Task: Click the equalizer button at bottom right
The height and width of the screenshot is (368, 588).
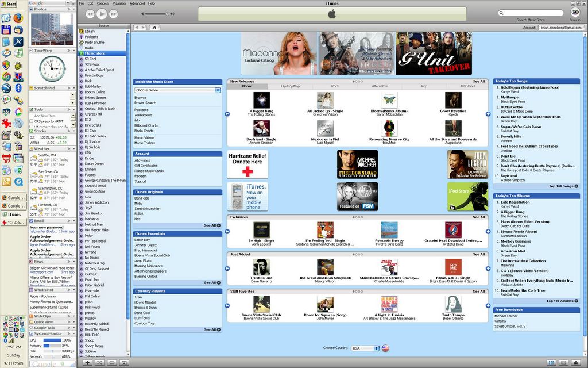Action: [x=551, y=362]
